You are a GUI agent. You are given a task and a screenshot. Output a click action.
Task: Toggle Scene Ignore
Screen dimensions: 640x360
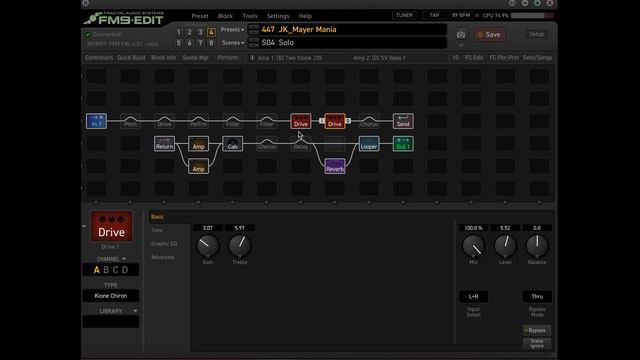coord(537,344)
